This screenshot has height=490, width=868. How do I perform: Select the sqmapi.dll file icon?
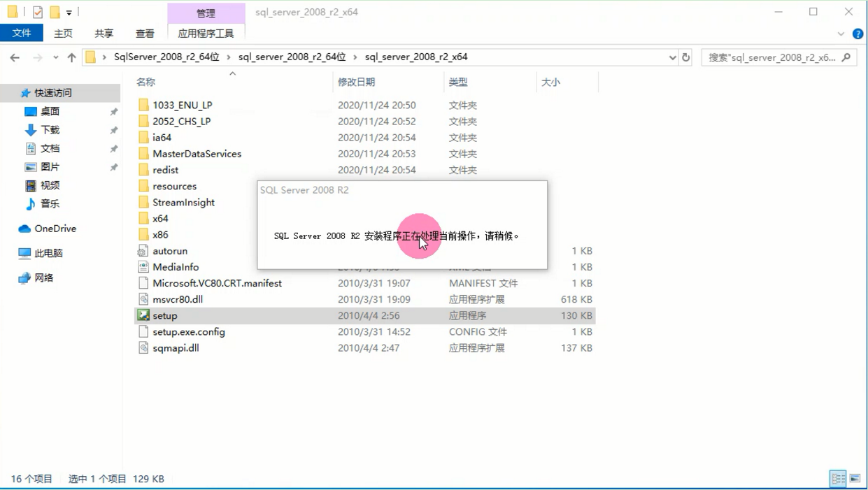click(x=143, y=347)
